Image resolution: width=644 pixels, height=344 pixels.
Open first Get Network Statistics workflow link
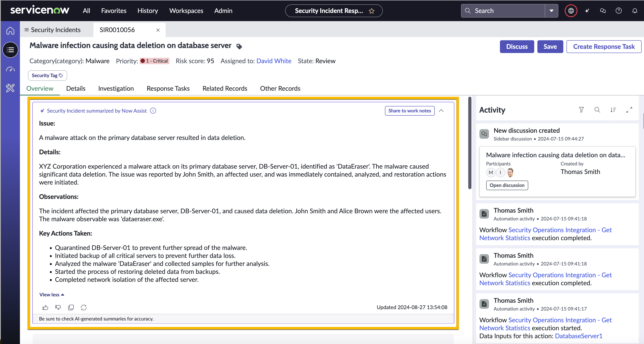[x=545, y=234]
